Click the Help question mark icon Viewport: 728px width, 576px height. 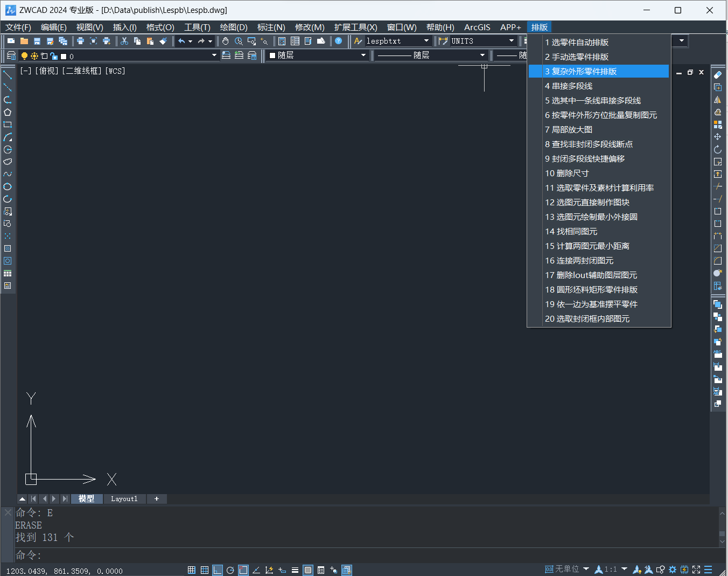pyautogui.click(x=338, y=41)
